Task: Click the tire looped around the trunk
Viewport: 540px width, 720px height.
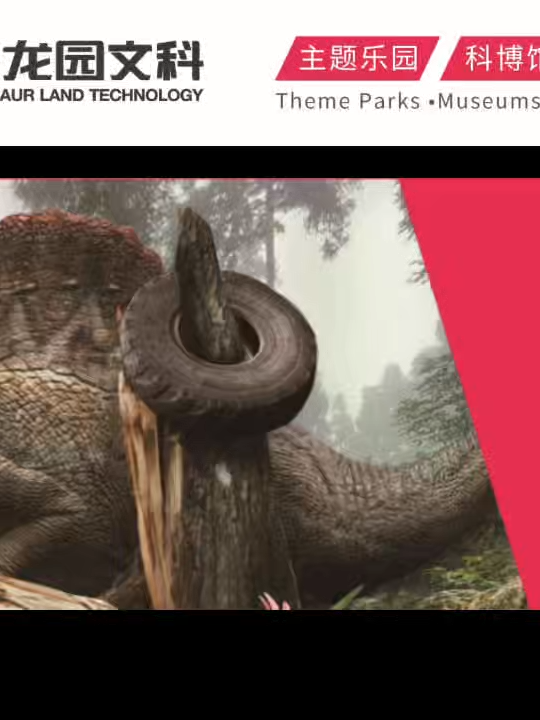Action: (219, 351)
